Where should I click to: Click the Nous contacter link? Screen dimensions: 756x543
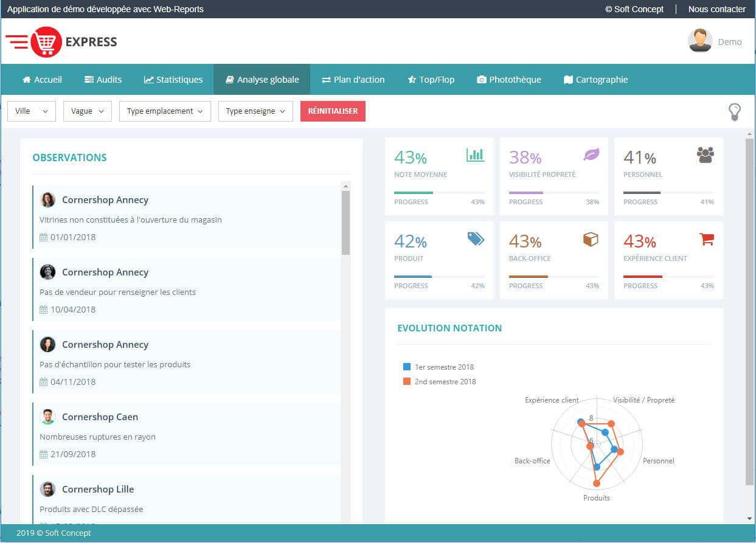[x=716, y=9]
